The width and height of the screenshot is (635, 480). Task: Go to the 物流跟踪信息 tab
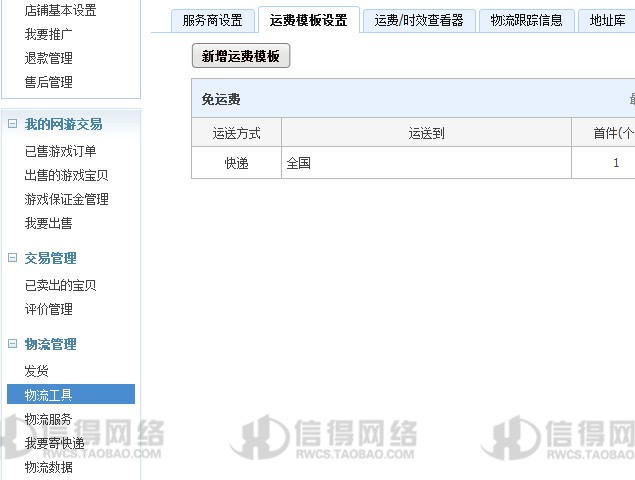coord(527,20)
